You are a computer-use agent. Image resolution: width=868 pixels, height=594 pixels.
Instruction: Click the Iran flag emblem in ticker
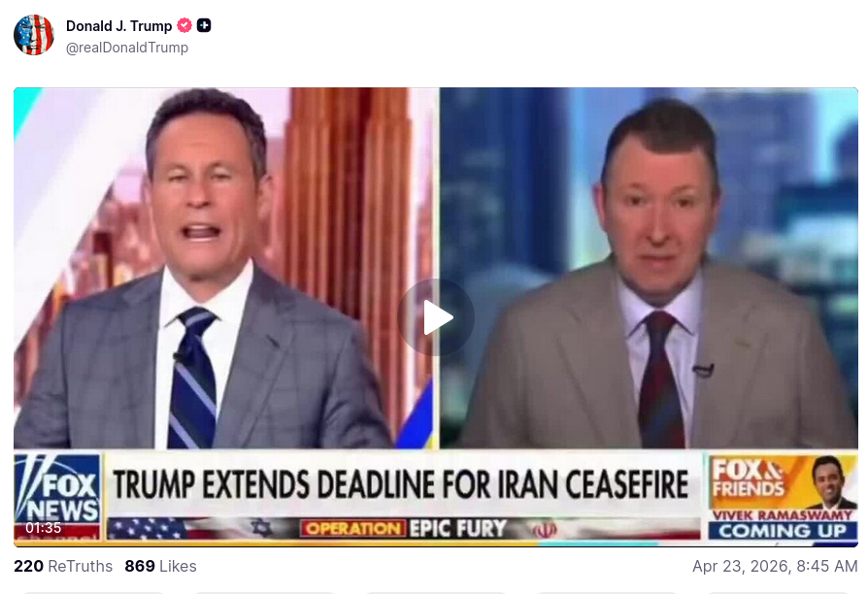coord(544,530)
